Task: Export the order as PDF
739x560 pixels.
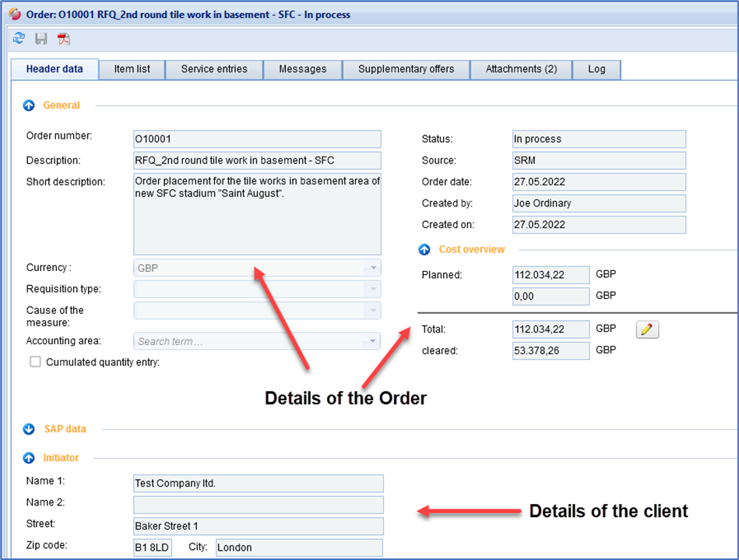Action: (x=63, y=38)
